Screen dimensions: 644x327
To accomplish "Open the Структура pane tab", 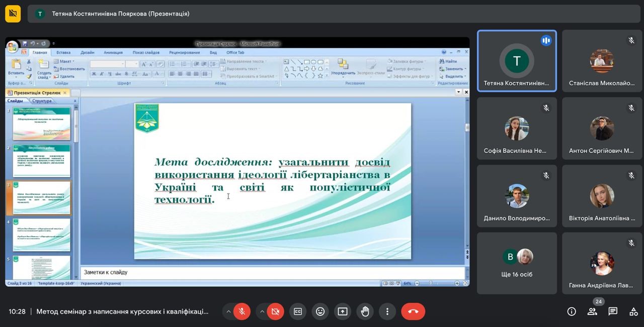I will point(42,101).
